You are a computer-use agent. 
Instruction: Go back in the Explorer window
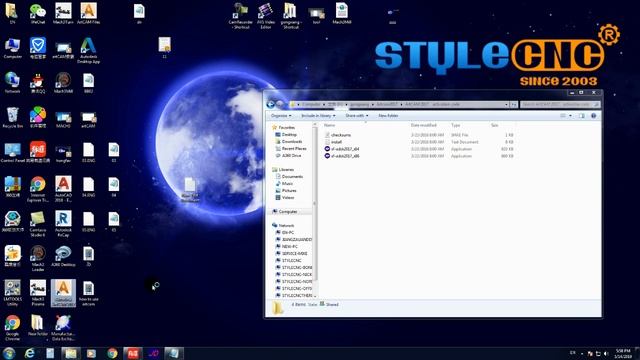(x=270, y=104)
